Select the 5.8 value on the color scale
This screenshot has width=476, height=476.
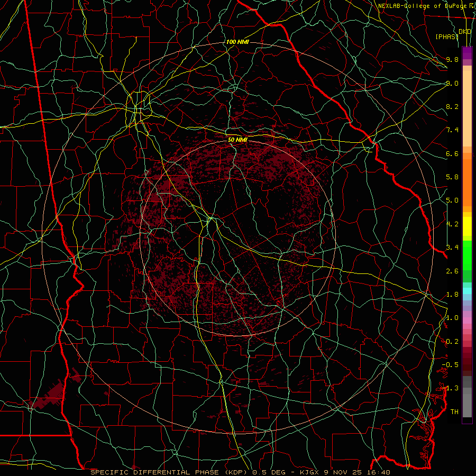pyautogui.click(x=452, y=177)
